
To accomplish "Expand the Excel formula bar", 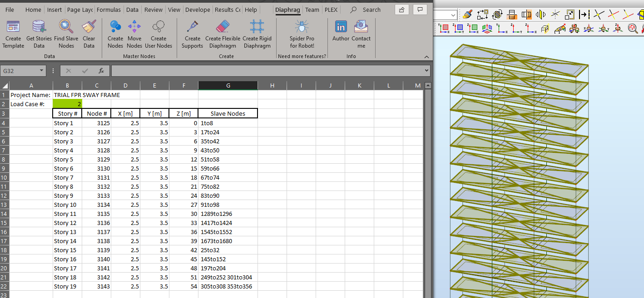I will click(x=426, y=71).
